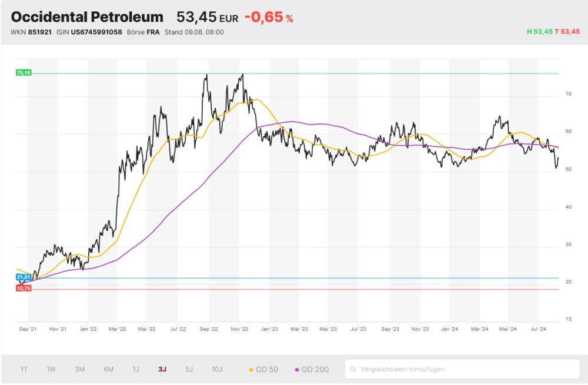Screen dimensions: 588x385
Task: Click the magnifier search icon
Action: pyautogui.click(x=353, y=369)
